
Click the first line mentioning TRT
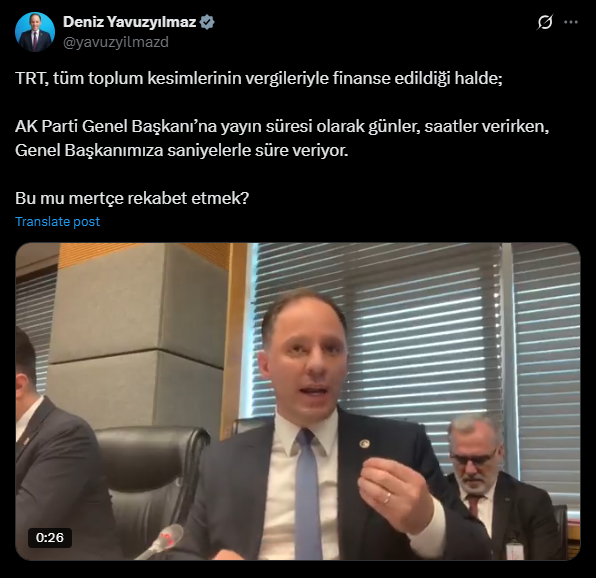coord(259,78)
